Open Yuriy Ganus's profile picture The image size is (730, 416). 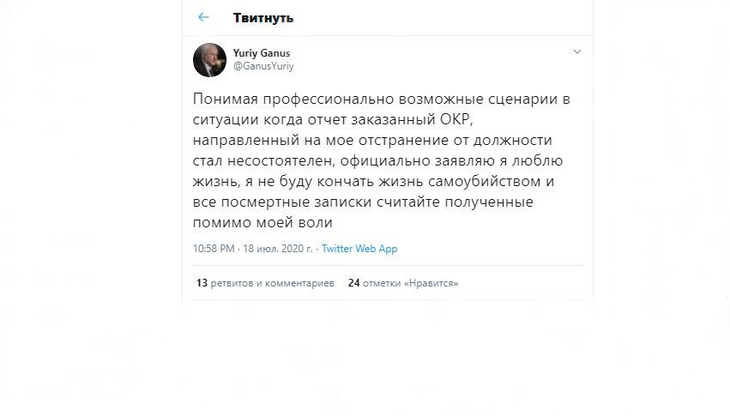point(209,60)
